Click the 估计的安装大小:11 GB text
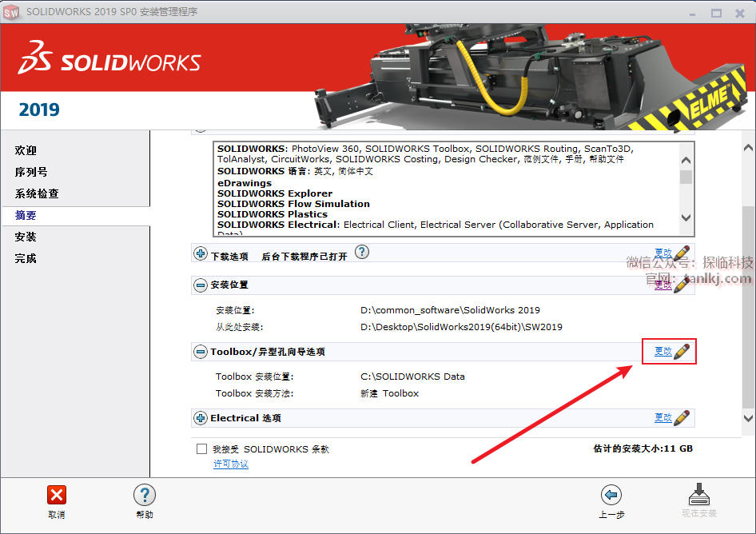The width and height of the screenshot is (756, 534). (x=643, y=448)
